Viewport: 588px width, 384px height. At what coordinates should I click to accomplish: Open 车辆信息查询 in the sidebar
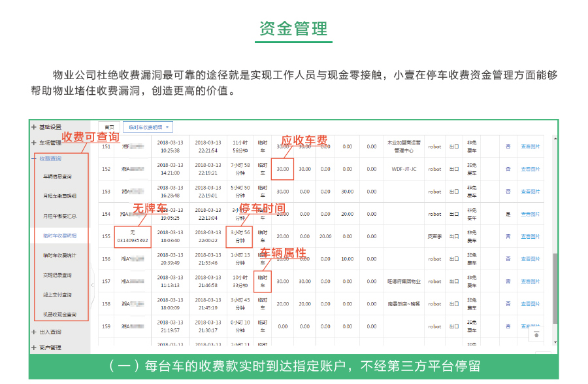click(x=57, y=177)
